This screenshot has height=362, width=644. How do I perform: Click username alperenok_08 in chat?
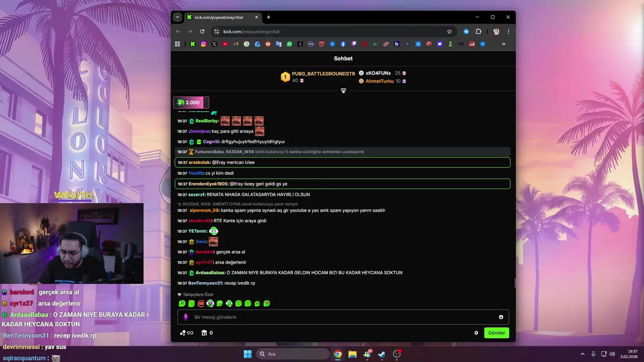coord(204,210)
